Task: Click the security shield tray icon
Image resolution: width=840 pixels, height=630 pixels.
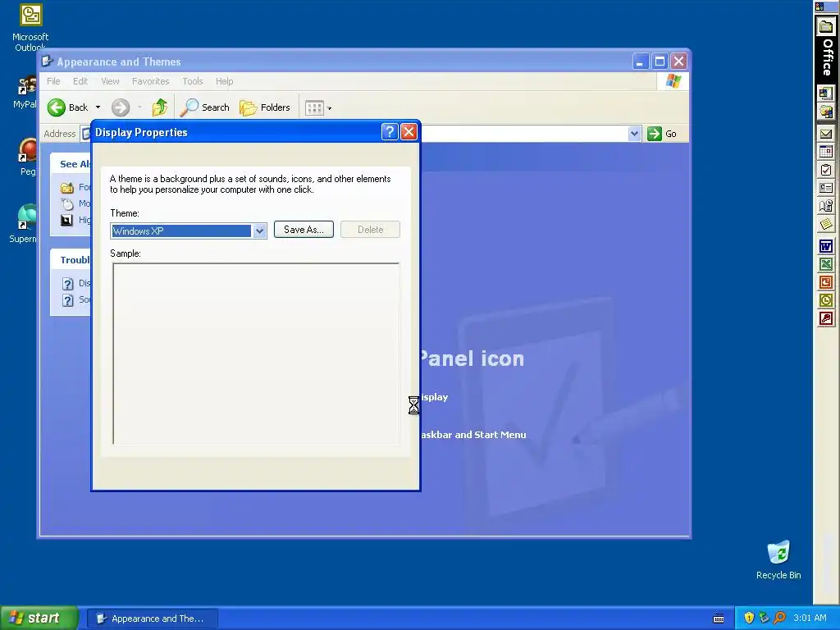Action: [749, 618]
